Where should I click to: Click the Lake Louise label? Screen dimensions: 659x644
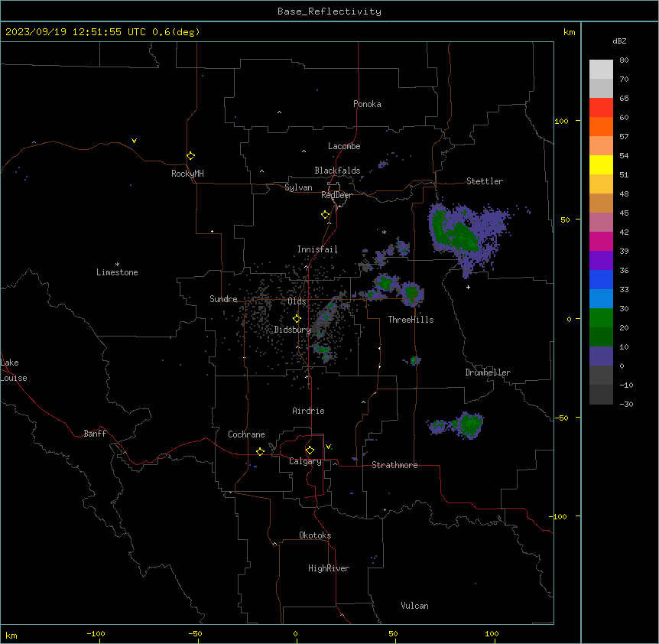tap(14, 370)
